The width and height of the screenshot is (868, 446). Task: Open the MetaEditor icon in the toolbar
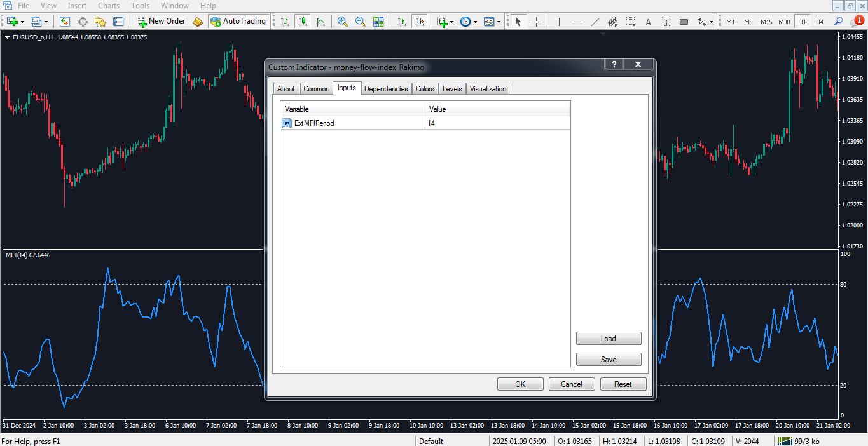[x=198, y=22]
